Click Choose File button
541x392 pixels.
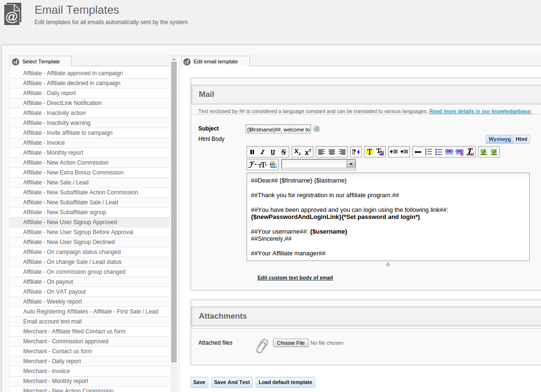click(291, 343)
